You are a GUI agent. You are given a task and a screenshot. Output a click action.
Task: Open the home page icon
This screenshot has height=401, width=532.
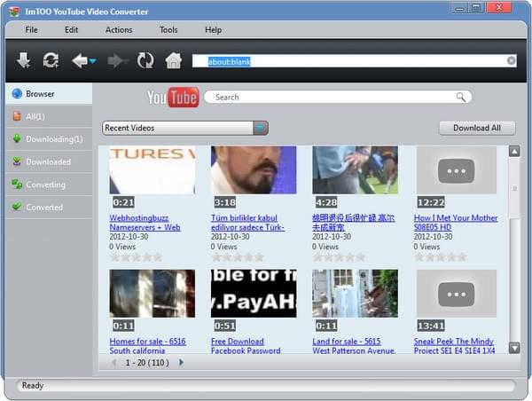[x=174, y=61]
